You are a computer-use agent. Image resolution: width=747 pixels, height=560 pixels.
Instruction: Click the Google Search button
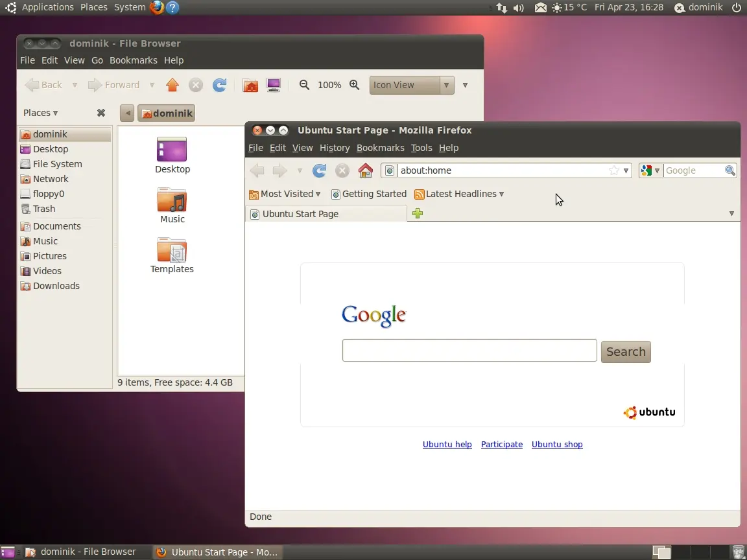626,352
